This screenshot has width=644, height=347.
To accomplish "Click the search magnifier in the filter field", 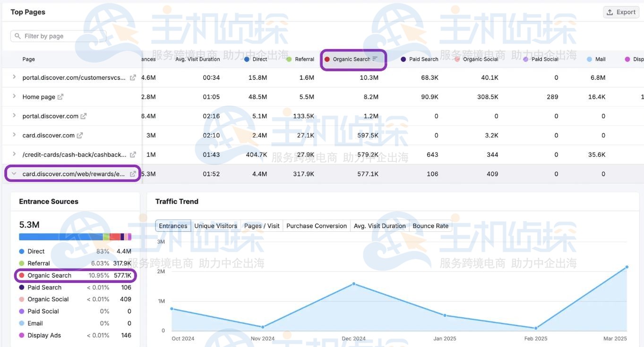I will [x=17, y=35].
